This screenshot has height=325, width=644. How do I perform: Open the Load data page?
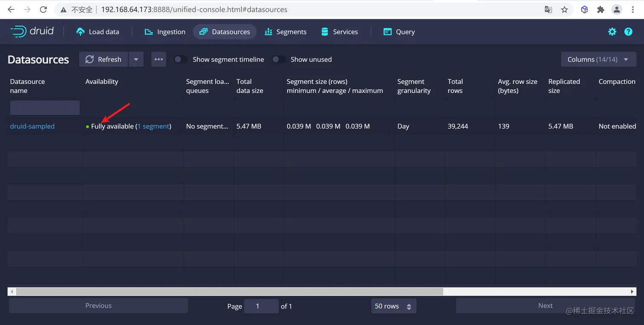[x=98, y=32]
